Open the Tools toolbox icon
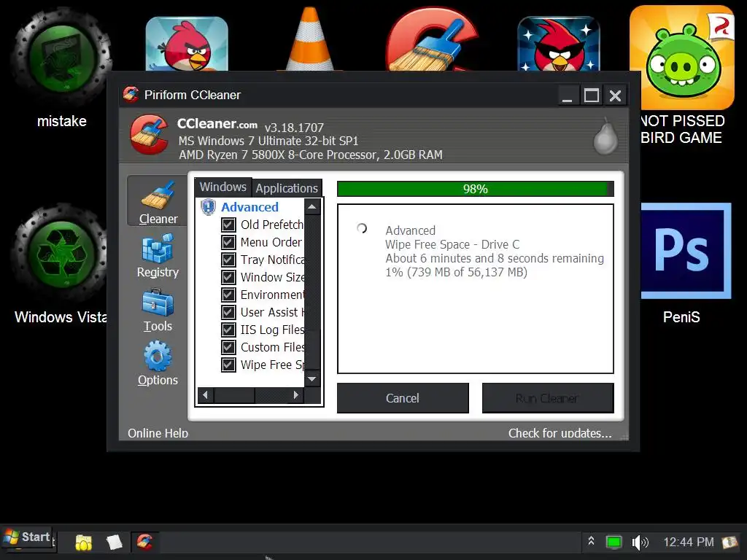This screenshot has width=747, height=560. tap(158, 303)
